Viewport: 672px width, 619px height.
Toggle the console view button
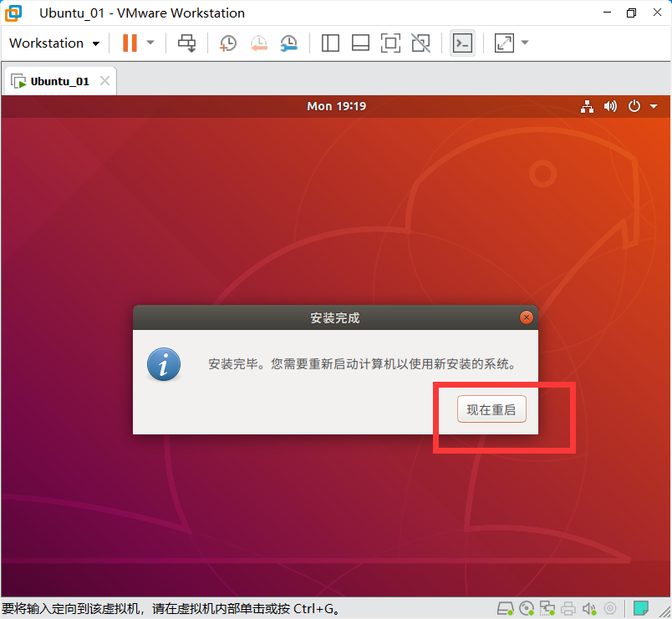462,43
